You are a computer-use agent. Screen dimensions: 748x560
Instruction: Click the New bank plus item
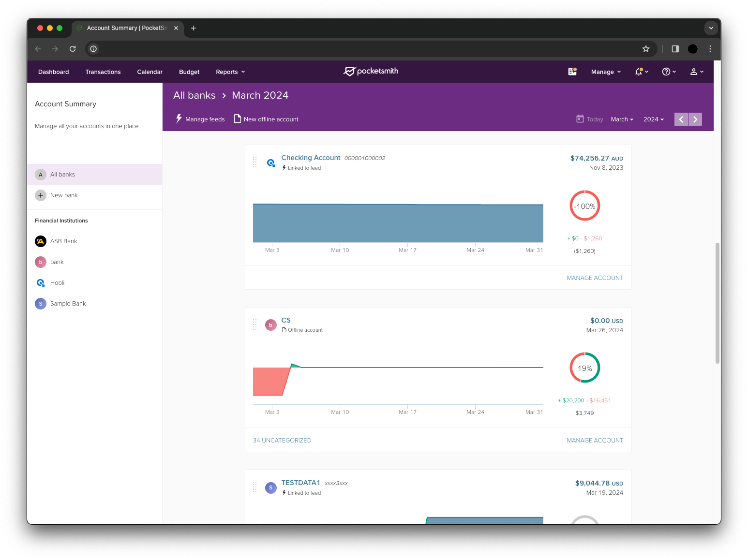(x=63, y=195)
